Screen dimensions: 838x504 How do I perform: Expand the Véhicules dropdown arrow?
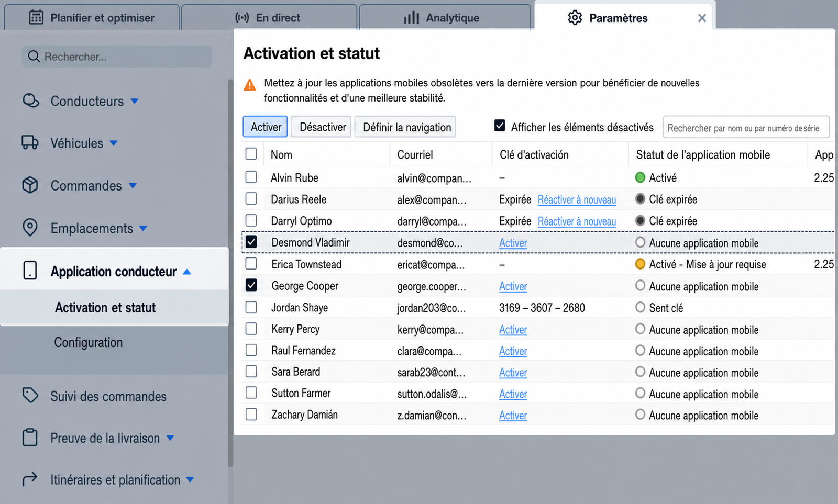click(114, 143)
